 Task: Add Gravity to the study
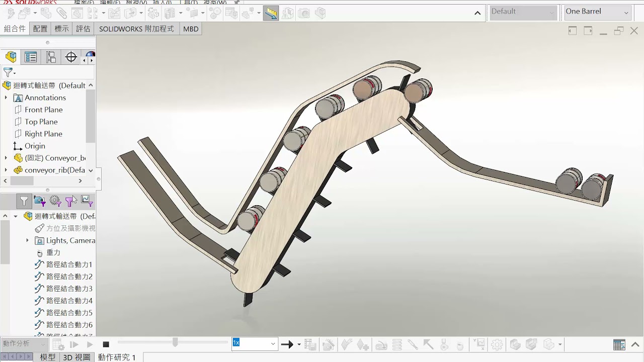(460, 344)
